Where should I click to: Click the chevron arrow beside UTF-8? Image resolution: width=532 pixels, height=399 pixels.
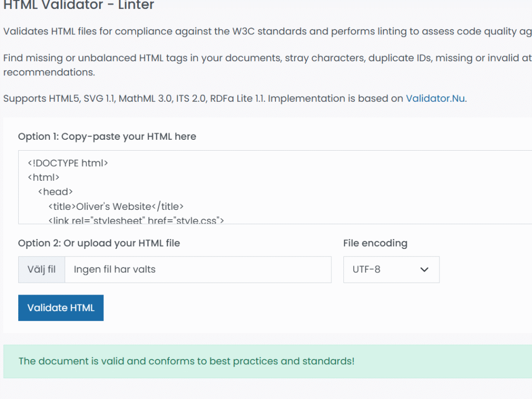[x=424, y=270]
